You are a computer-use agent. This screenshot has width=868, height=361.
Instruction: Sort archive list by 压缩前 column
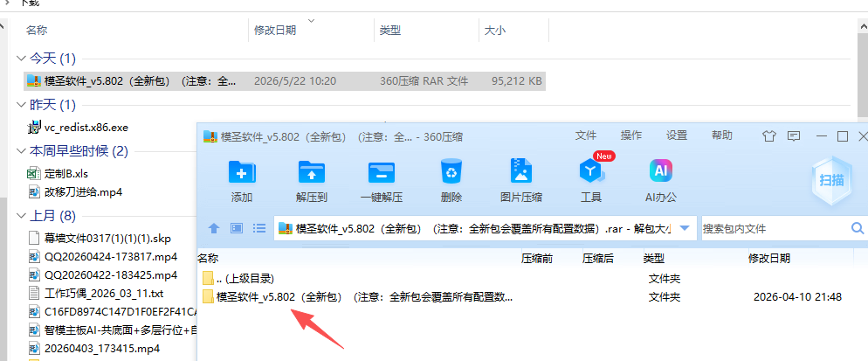click(x=536, y=258)
